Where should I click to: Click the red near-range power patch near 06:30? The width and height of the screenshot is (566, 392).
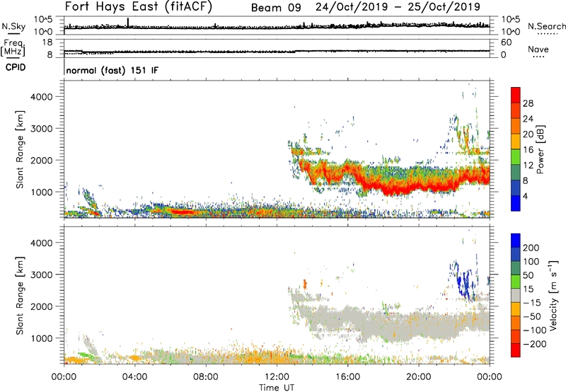183,212
